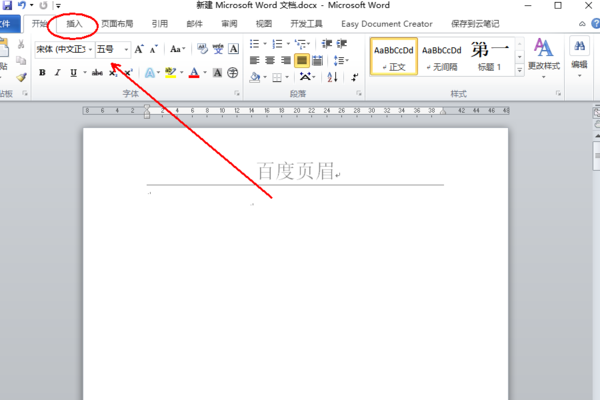
Task: Open highlight color dropdown arrow
Action: pos(181,72)
